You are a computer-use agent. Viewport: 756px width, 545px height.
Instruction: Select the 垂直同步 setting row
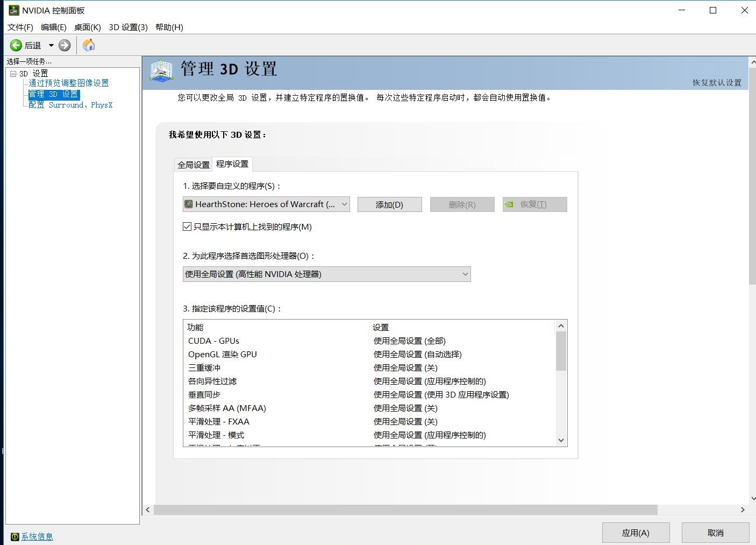pos(368,394)
